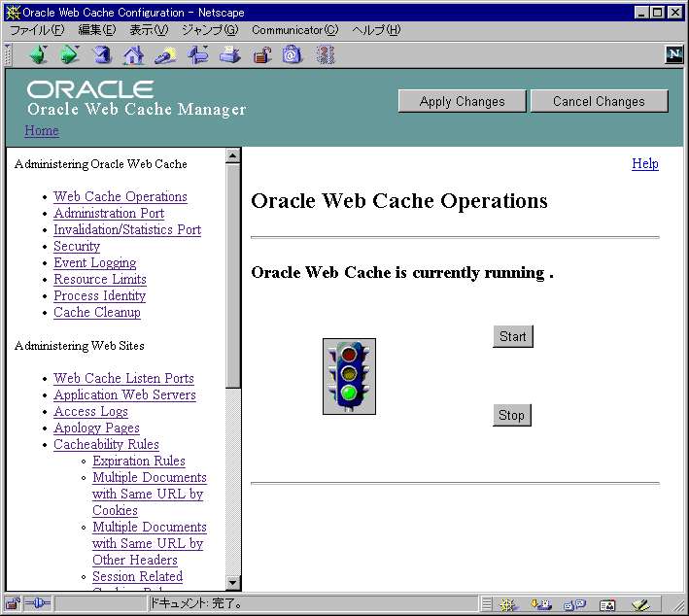This screenshot has width=689, height=616.
Task: Open the ファイル(F) menu
Action: [x=37, y=30]
